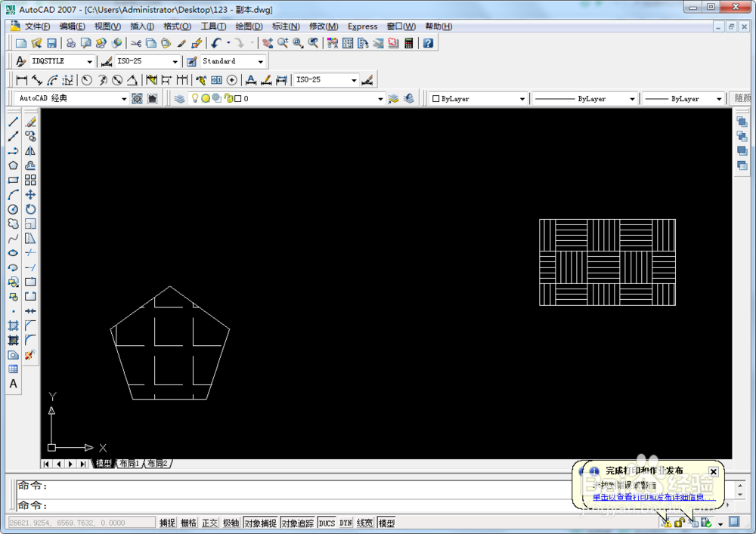Image resolution: width=756 pixels, height=534 pixels.
Task: Select the Trim tool
Action: click(30, 253)
